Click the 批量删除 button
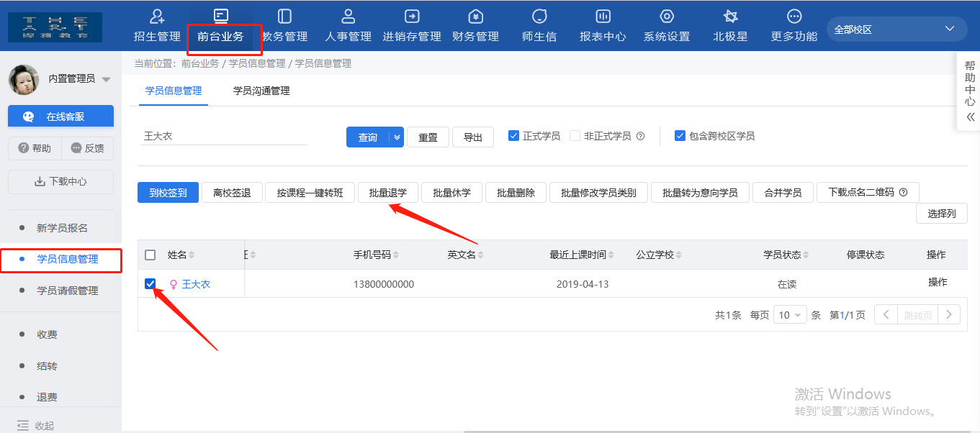The width and height of the screenshot is (980, 433). (x=516, y=193)
